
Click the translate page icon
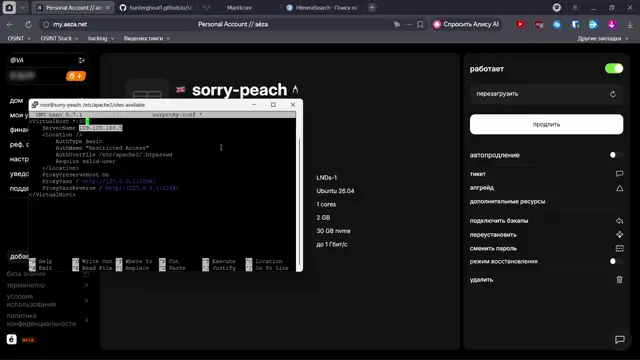click(x=397, y=24)
